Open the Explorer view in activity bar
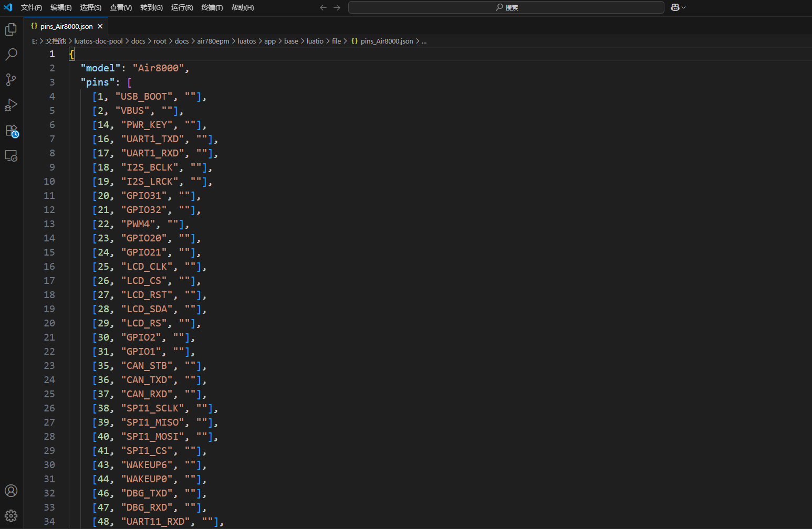The image size is (812, 529). click(x=11, y=29)
